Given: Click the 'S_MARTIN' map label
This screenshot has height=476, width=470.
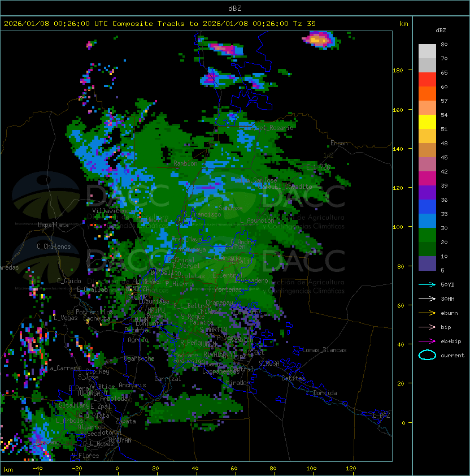Looking at the screenshot, I should 214,329.
